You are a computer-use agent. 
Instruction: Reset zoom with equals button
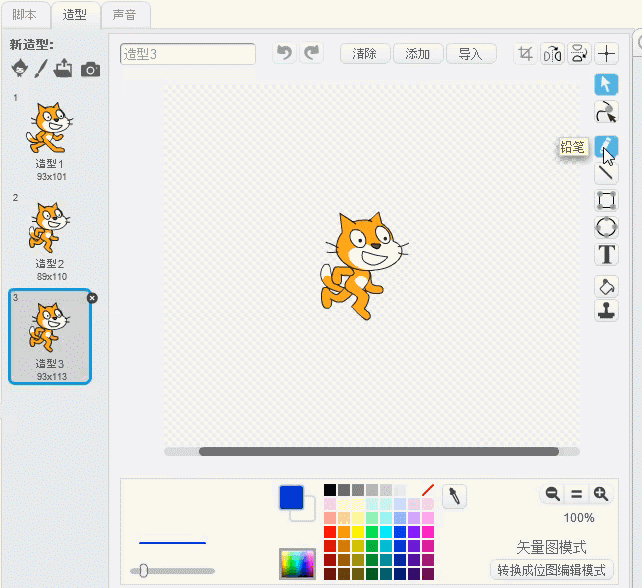click(576, 494)
